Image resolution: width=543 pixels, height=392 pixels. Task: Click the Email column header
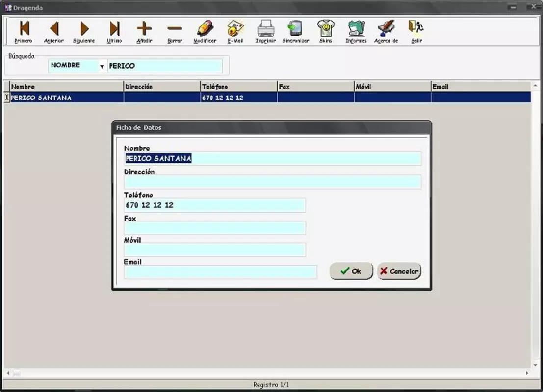[x=481, y=87]
